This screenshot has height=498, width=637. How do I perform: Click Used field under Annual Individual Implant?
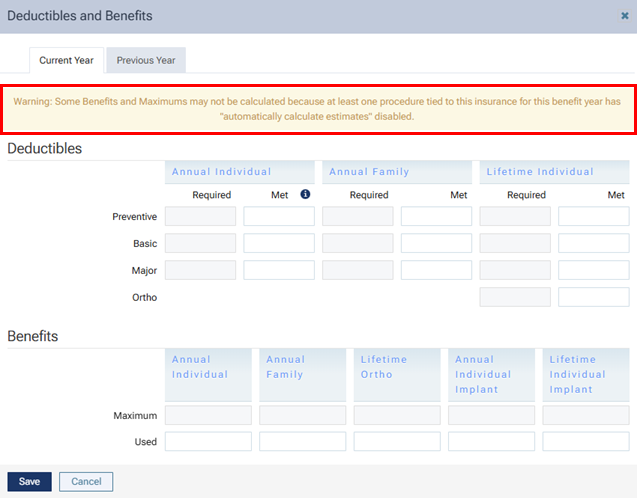click(x=491, y=441)
